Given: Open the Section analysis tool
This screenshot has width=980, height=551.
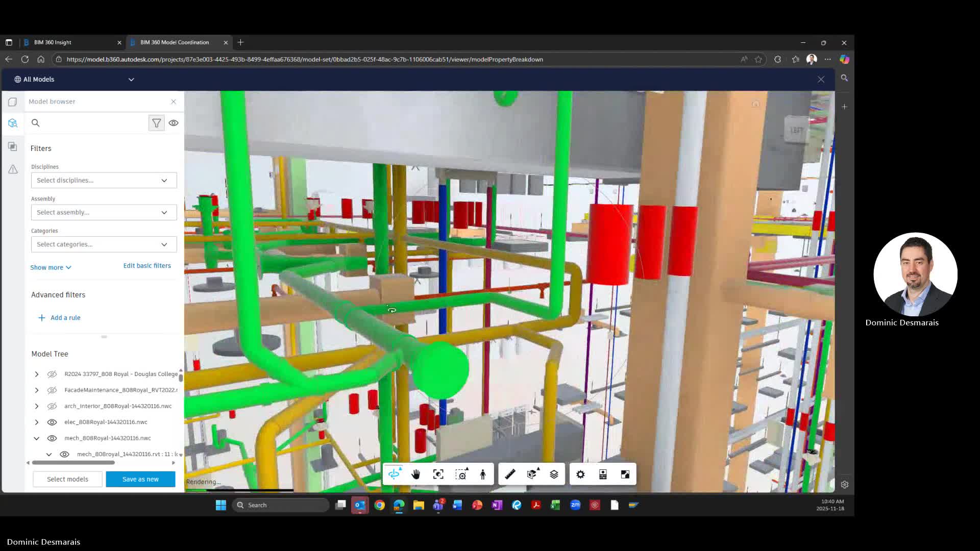Looking at the screenshot, I should click(532, 474).
